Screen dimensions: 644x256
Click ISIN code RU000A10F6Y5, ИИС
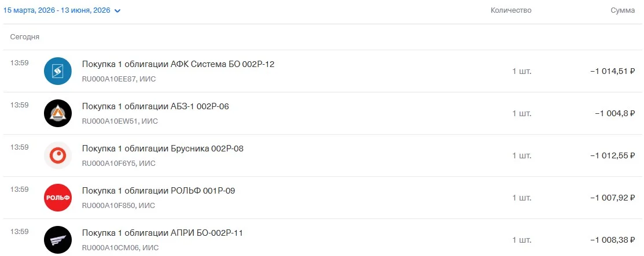point(119,164)
